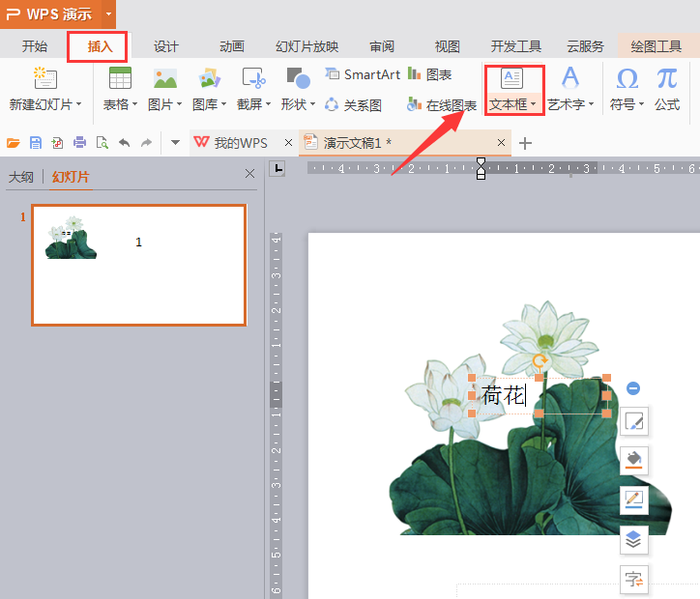Click the collapse (minus) floating button

point(633,388)
